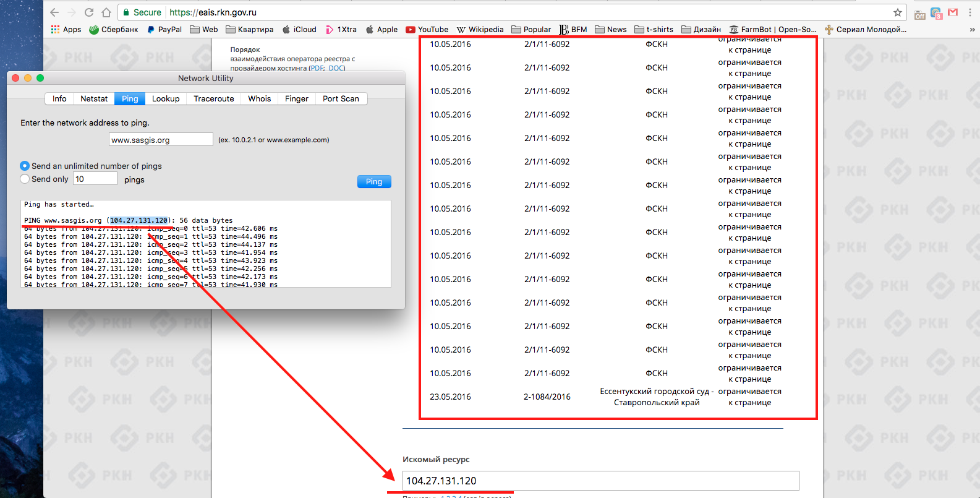The height and width of the screenshot is (498, 980).
Task: Open the Apps grid shortcut
Action: (x=66, y=29)
